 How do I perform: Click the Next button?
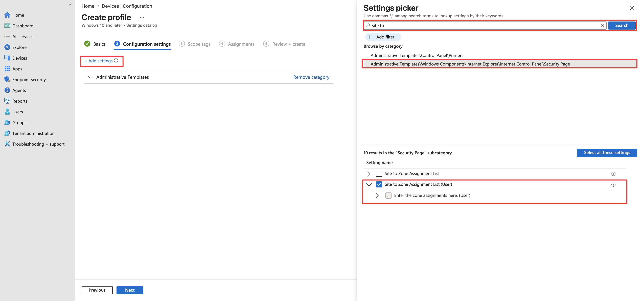[130, 290]
